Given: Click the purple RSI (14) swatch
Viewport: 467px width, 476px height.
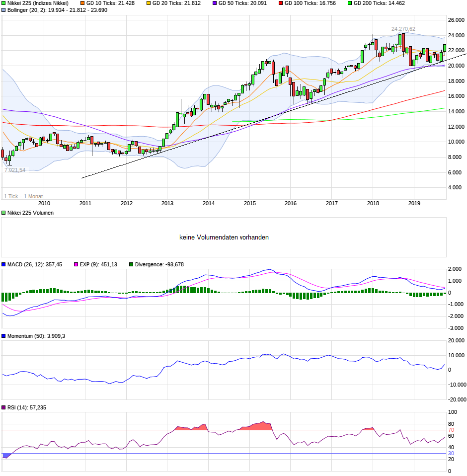Looking at the screenshot, I should pos(3,408).
